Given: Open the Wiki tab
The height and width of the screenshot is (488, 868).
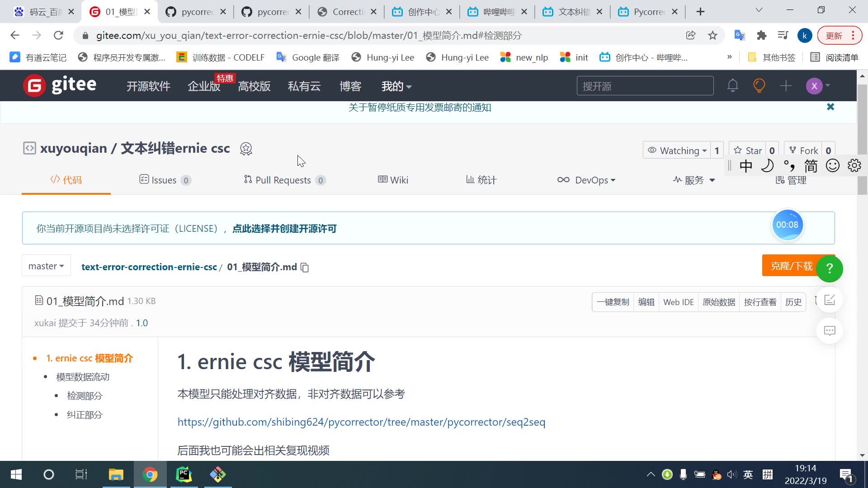Looking at the screenshot, I should 393,180.
